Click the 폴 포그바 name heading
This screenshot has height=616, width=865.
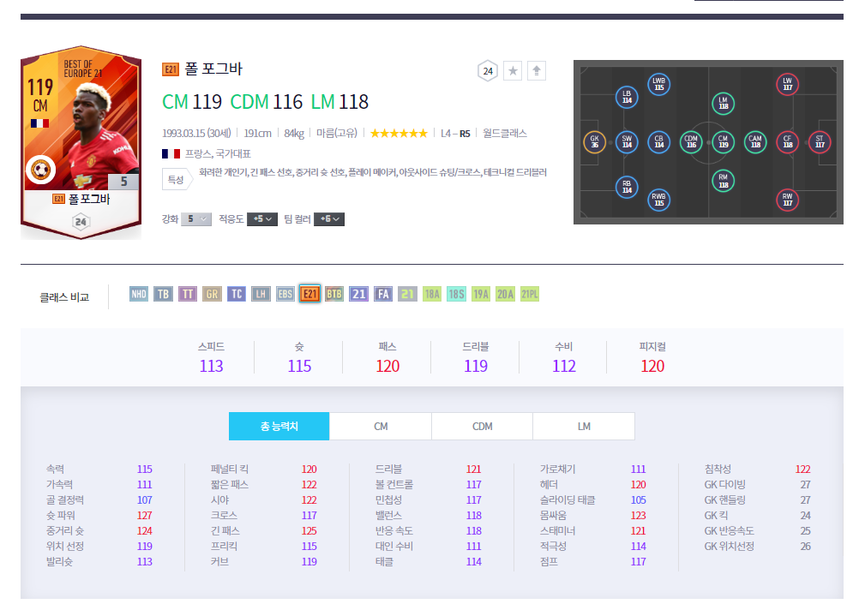213,69
